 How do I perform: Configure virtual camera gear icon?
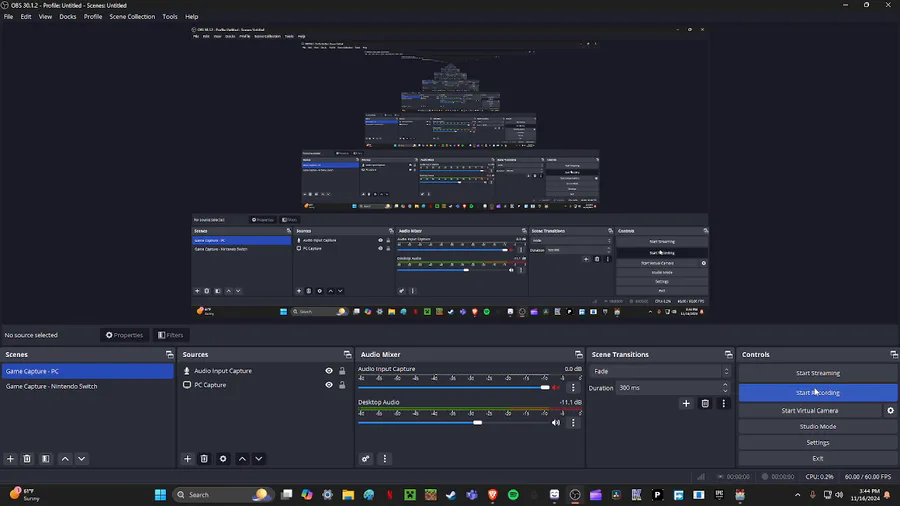click(890, 411)
